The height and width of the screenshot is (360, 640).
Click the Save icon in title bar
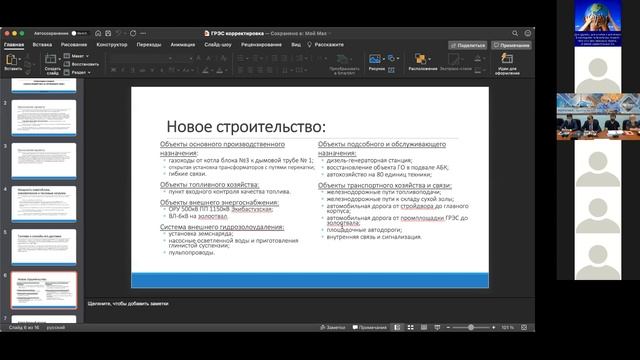pos(108,33)
